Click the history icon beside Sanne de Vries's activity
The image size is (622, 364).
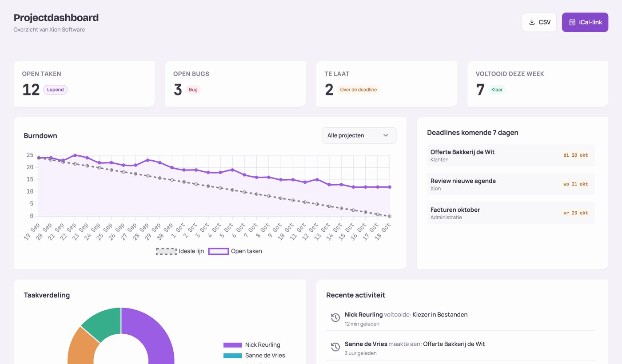click(x=335, y=347)
